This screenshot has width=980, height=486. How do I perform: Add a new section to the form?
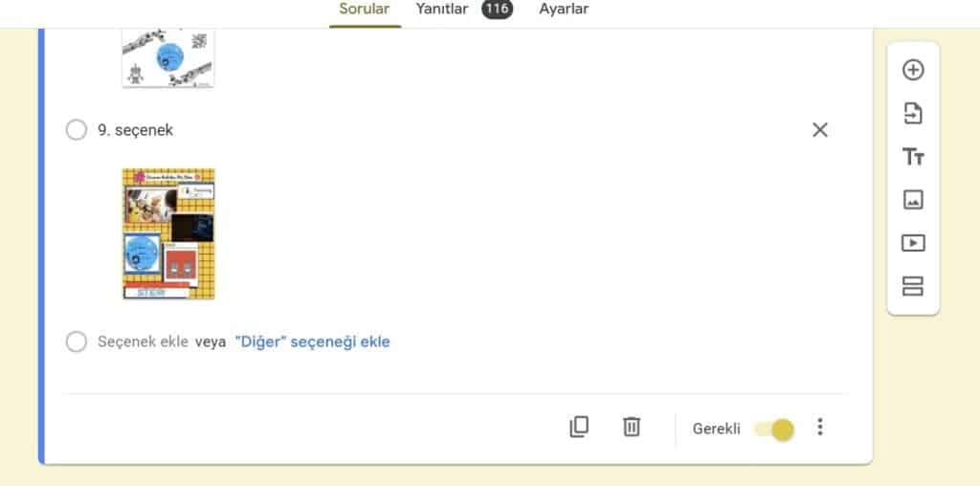[x=913, y=286]
